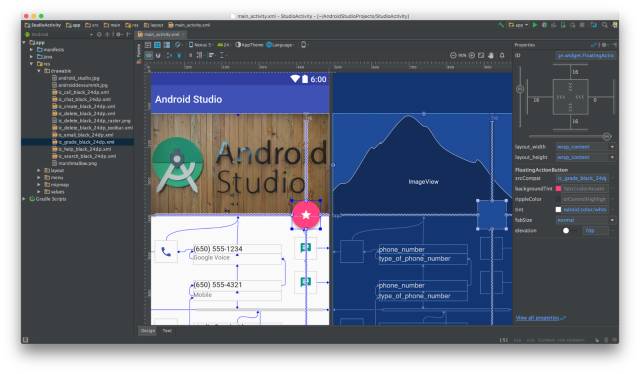Screen dimensions: 640x374
Task: Click the infer constraints icon
Action: (x=179, y=55)
